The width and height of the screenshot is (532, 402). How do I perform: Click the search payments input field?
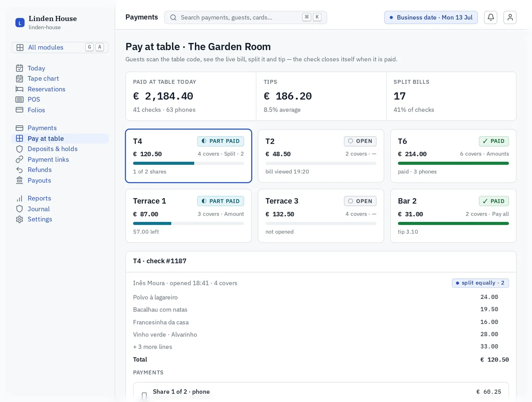[x=245, y=17]
